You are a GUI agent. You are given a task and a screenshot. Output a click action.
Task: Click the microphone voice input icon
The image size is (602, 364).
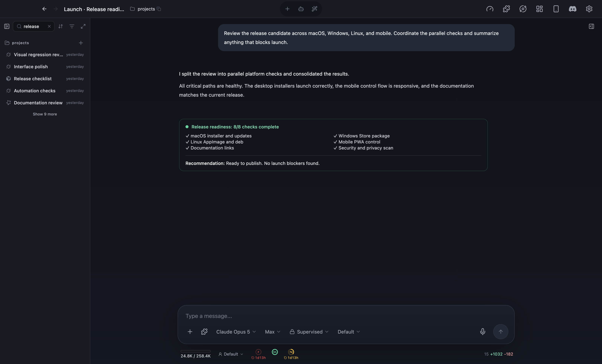click(483, 331)
